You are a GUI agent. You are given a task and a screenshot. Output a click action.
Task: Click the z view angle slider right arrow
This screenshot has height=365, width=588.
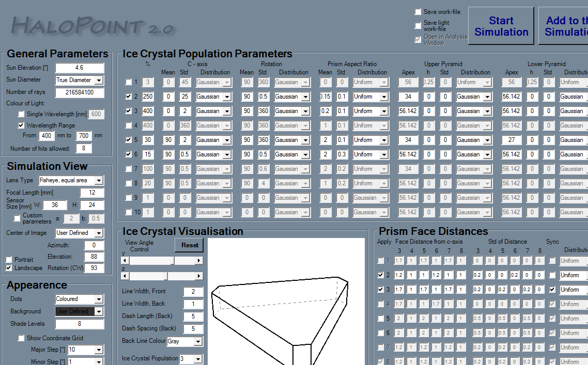pyautogui.click(x=199, y=276)
